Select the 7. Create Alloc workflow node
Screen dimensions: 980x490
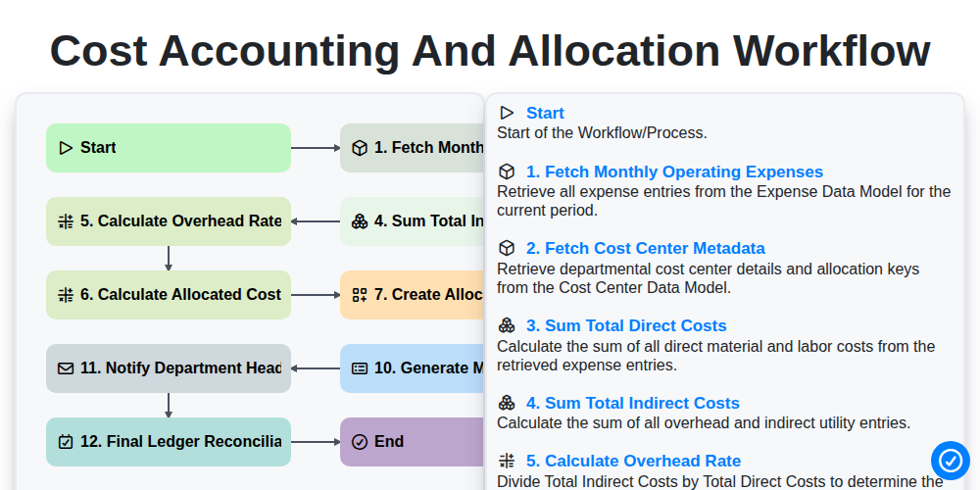[412, 295]
